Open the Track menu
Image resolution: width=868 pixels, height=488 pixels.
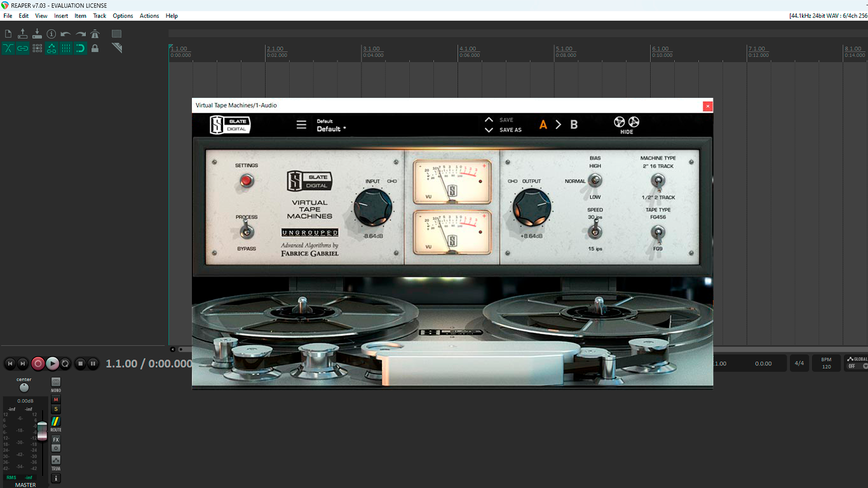click(x=100, y=16)
